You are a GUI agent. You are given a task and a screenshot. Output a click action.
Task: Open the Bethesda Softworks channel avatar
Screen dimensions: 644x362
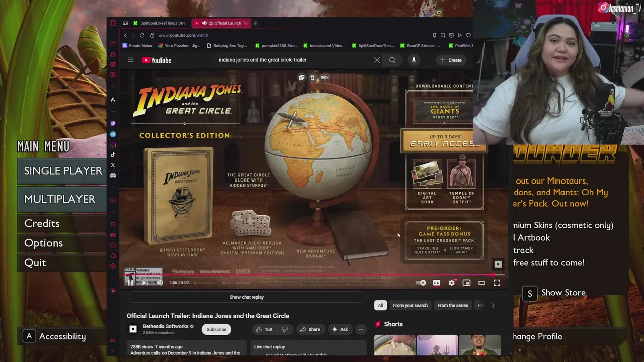[x=133, y=329]
